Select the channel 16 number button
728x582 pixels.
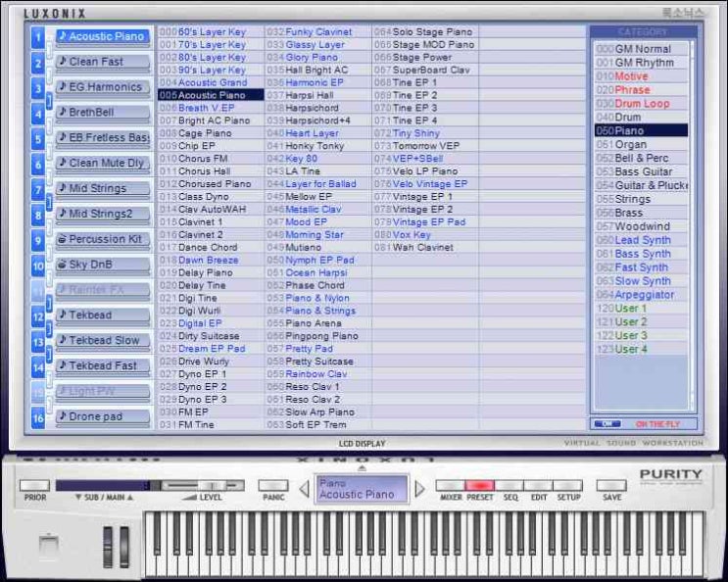click(38, 418)
